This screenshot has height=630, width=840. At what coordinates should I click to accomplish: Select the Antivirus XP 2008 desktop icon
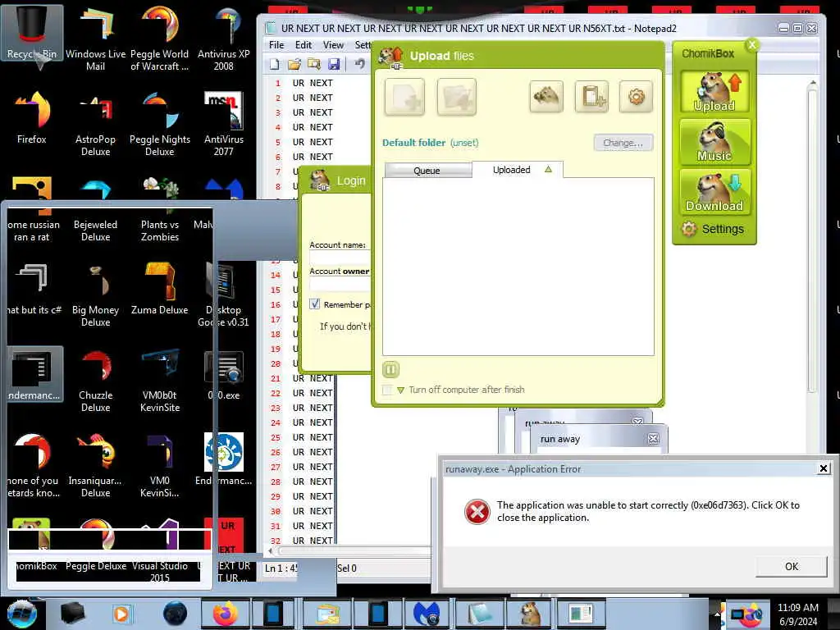[223, 38]
